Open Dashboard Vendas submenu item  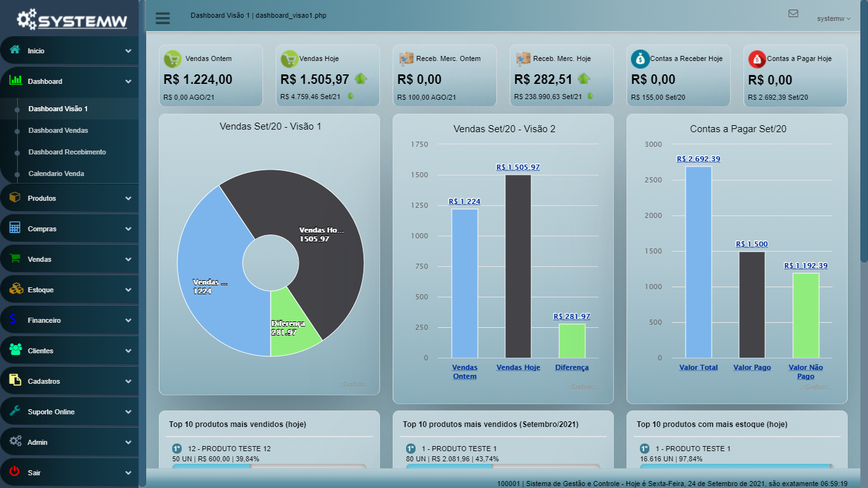pos(58,130)
